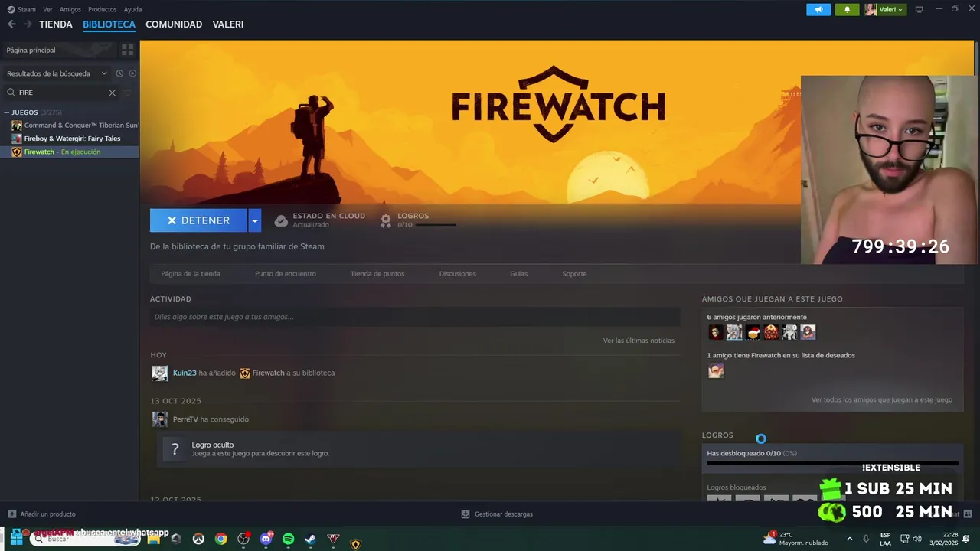The image size is (980, 551).
Task: Click Ver las últimas noticias
Action: [639, 341]
